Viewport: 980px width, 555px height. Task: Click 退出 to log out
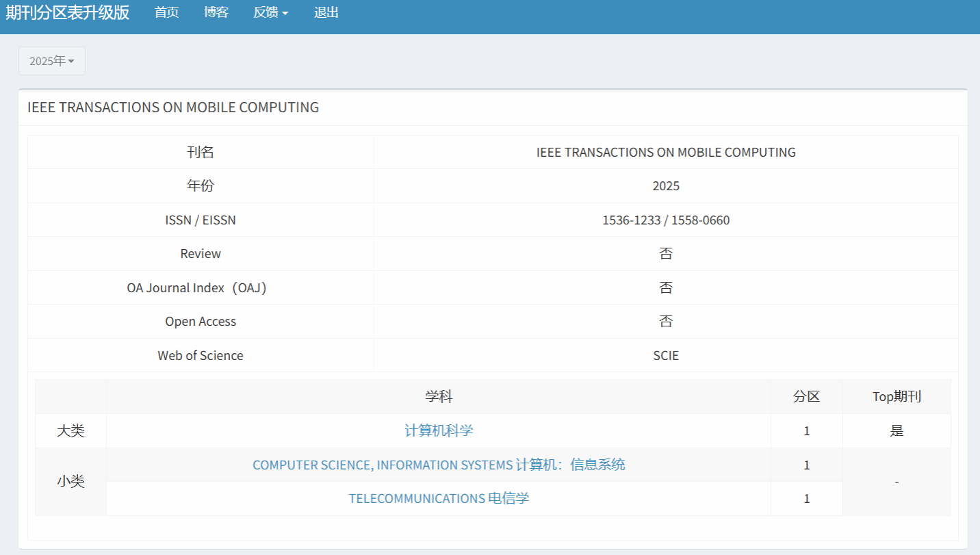point(326,13)
